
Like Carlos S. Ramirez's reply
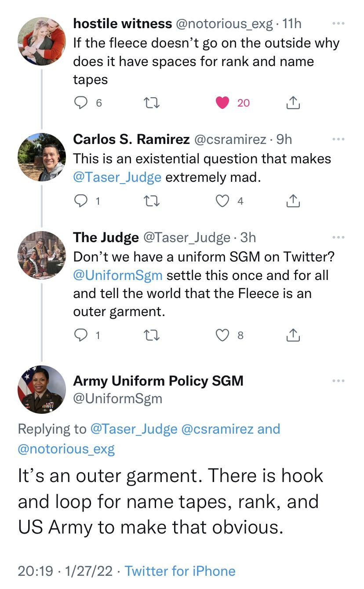tap(222, 201)
